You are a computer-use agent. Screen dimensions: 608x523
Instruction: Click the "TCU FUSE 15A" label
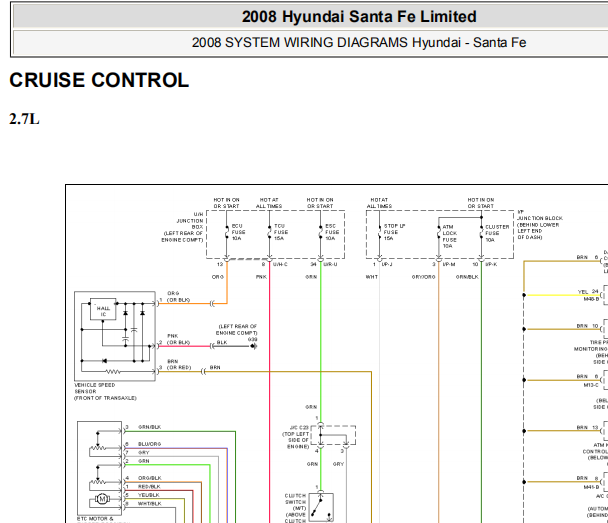[x=281, y=232]
